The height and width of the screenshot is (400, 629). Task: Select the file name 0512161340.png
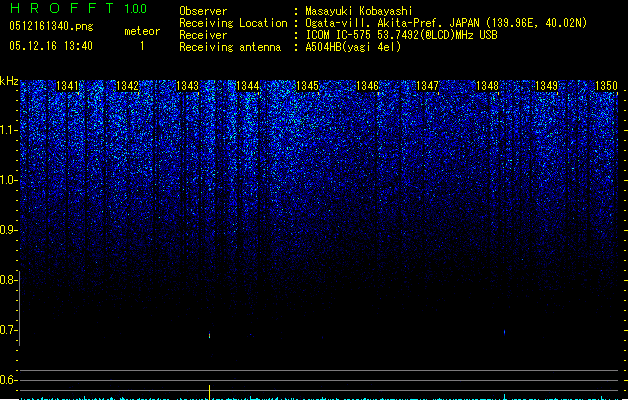tap(51, 26)
